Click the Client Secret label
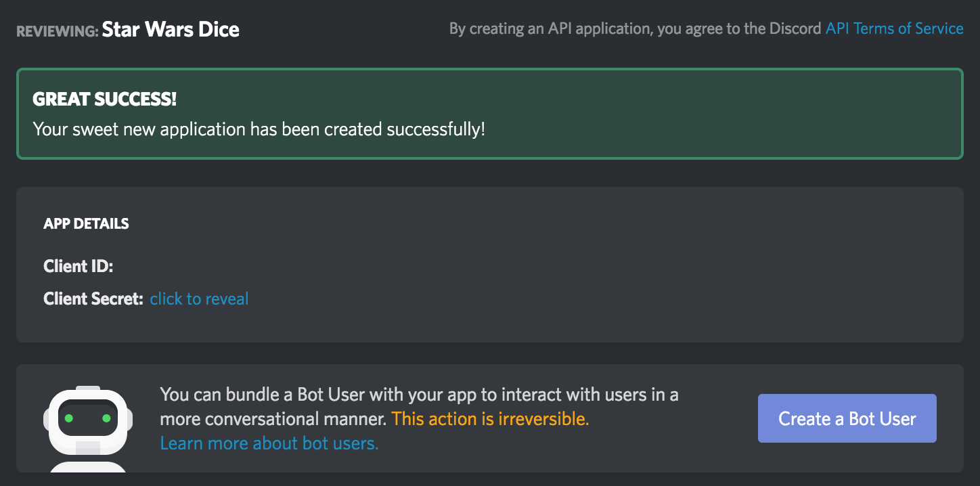 [x=93, y=299]
